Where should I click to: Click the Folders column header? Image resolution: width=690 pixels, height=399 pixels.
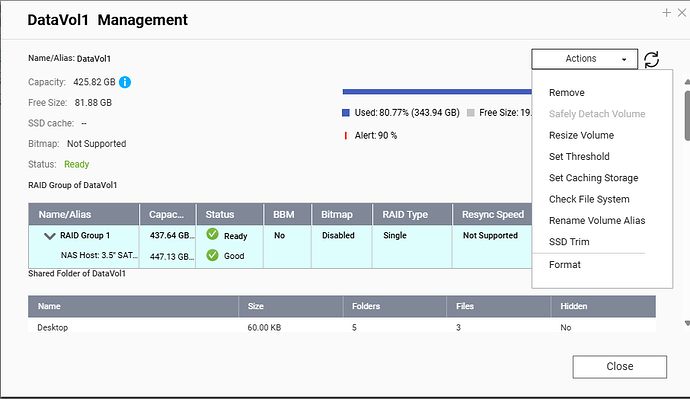(x=395, y=306)
